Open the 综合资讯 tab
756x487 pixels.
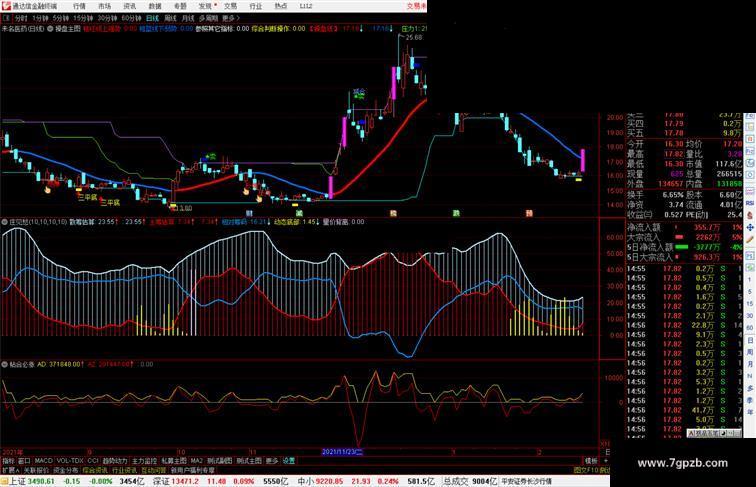click(x=95, y=470)
